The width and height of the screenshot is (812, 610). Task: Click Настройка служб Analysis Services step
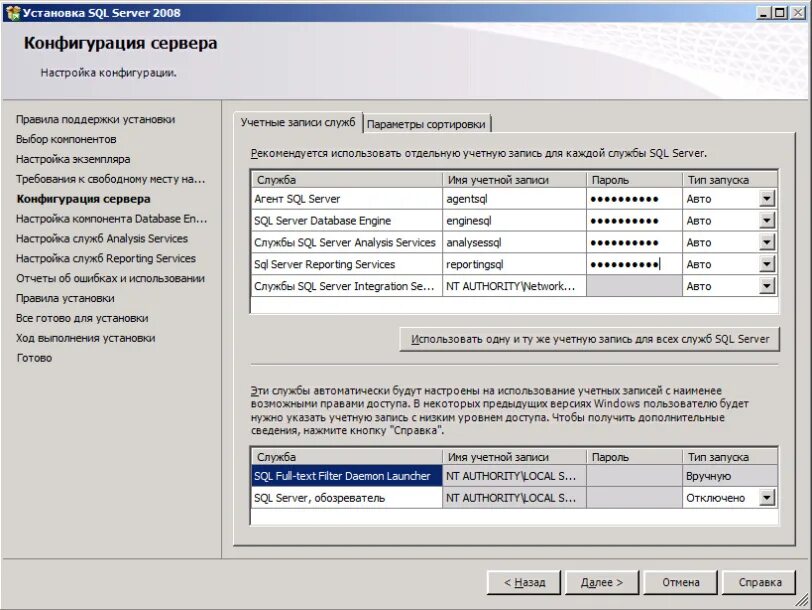point(102,238)
